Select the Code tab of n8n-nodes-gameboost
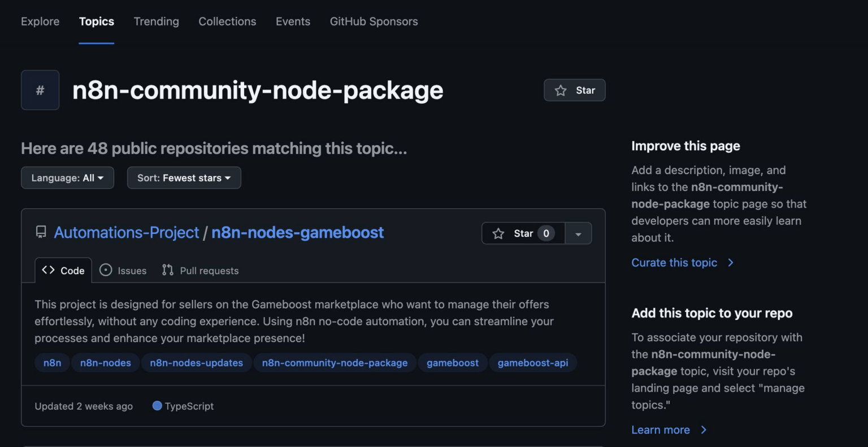 pyautogui.click(x=63, y=270)
